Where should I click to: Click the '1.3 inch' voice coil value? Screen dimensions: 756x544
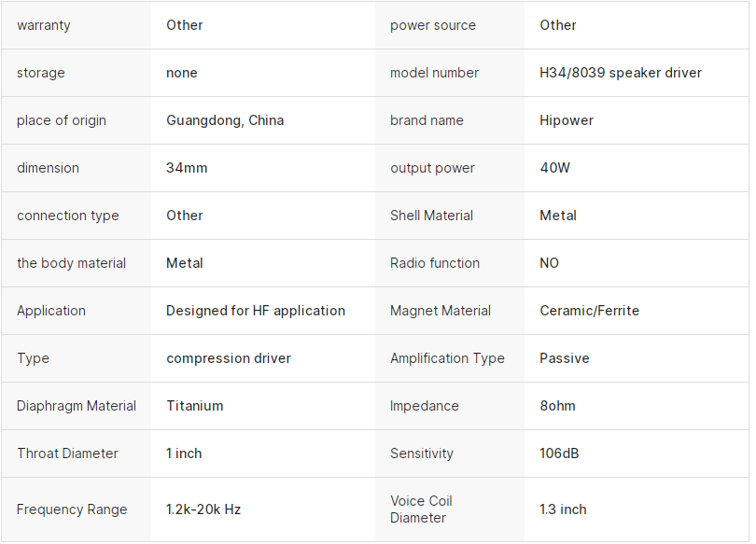tap(563, 509)
